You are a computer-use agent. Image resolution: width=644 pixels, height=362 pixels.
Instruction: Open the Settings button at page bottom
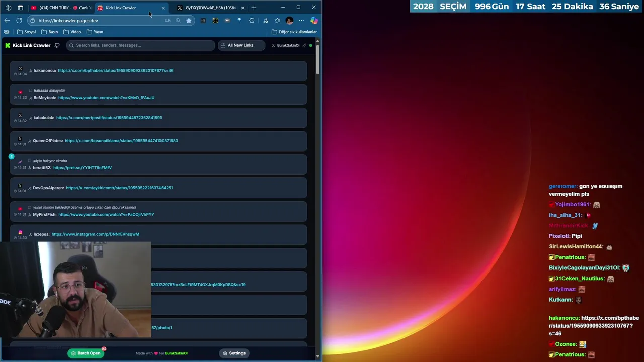[234, 353]
